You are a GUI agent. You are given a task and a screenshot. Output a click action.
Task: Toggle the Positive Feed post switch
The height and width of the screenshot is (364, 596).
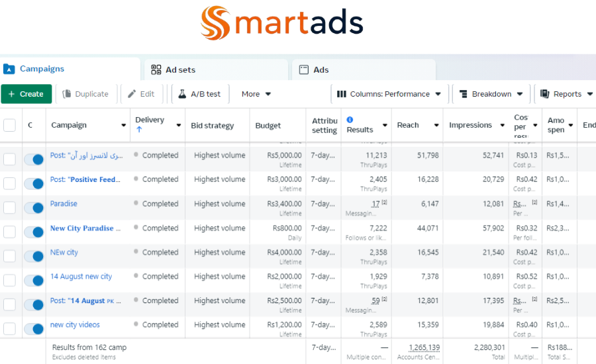(x=34, y=184)
